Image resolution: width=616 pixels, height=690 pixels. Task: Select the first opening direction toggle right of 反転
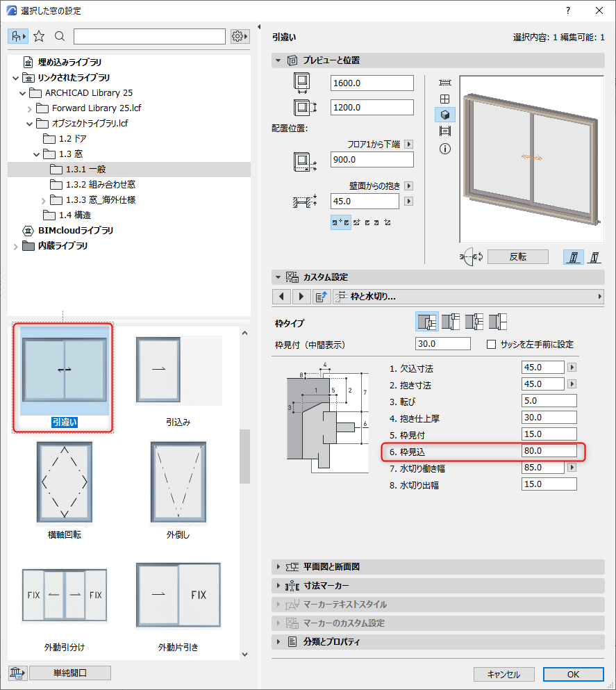[574, 257]
